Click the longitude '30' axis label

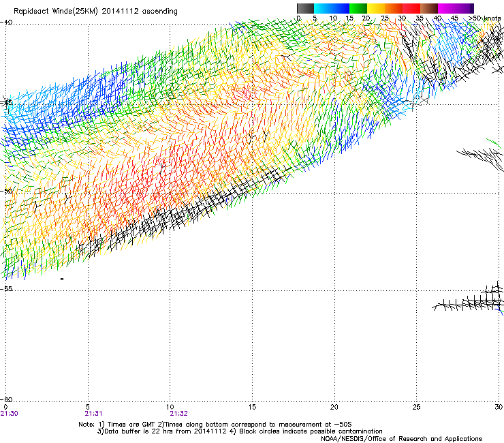click(499, 407)
